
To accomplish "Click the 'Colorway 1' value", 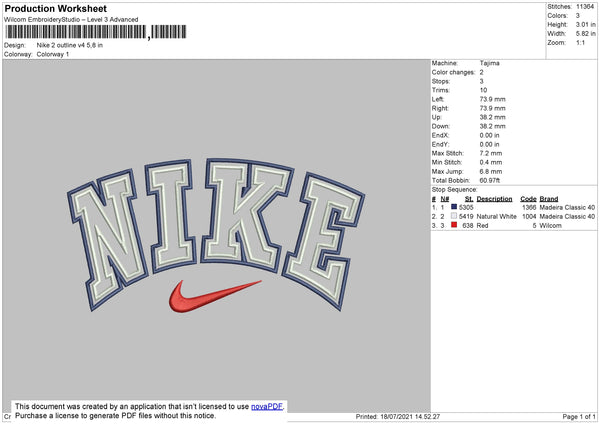I will [53, 54].
